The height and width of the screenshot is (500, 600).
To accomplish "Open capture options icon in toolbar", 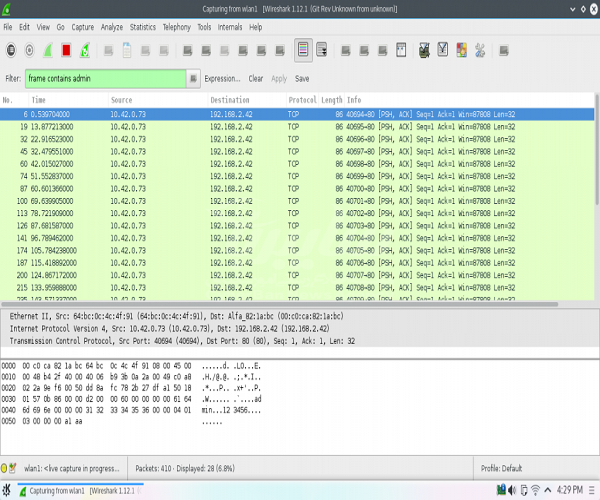I will [29, 50].
